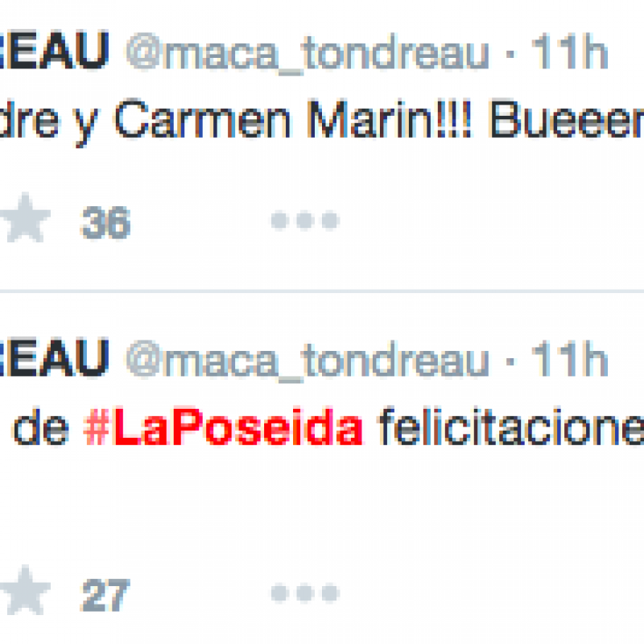Open author display name above #LaPoseida tweet

coord(54,357)
